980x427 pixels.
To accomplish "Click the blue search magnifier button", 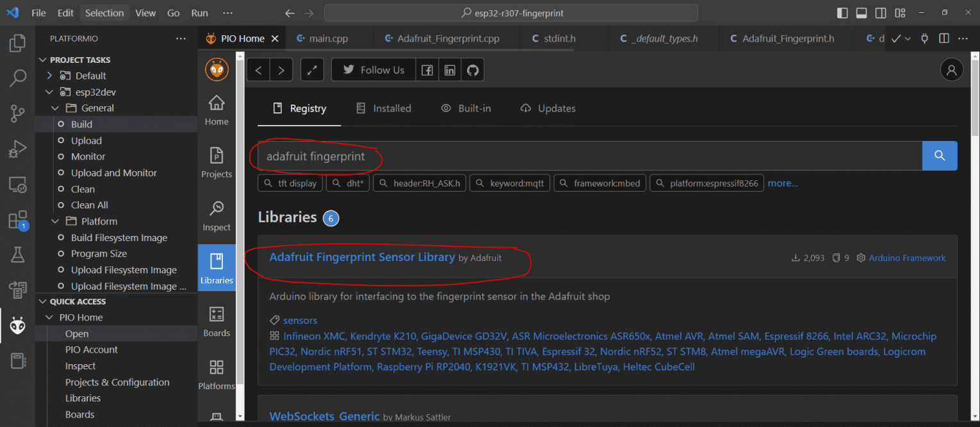I will [x=940, y=156].
